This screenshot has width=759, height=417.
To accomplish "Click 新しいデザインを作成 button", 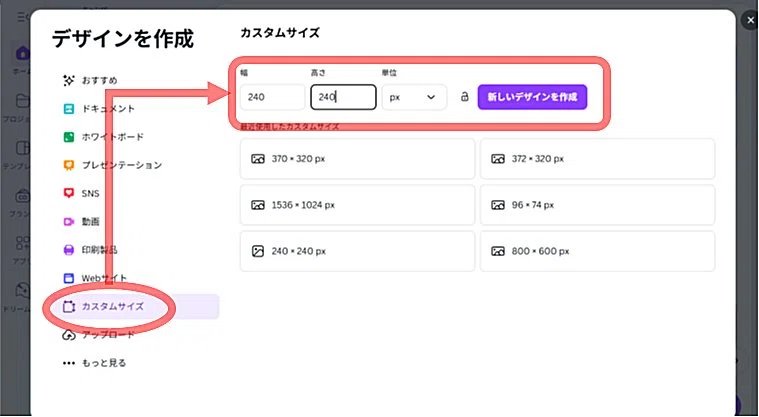I will coord(532,97).
